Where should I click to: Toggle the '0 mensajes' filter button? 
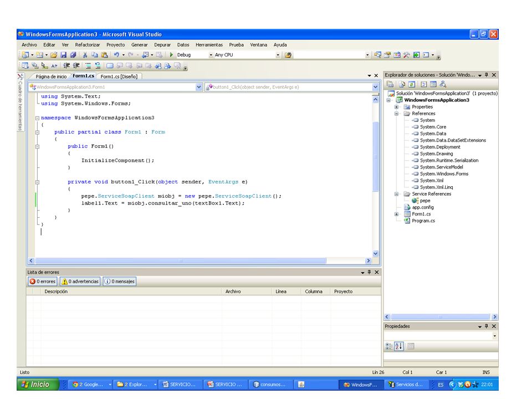coord(120,282)
